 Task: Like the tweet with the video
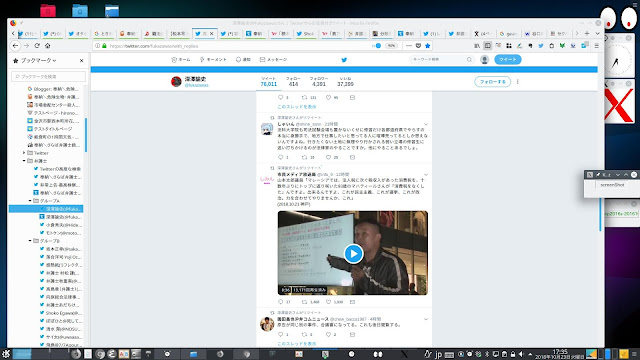(329, 302)
